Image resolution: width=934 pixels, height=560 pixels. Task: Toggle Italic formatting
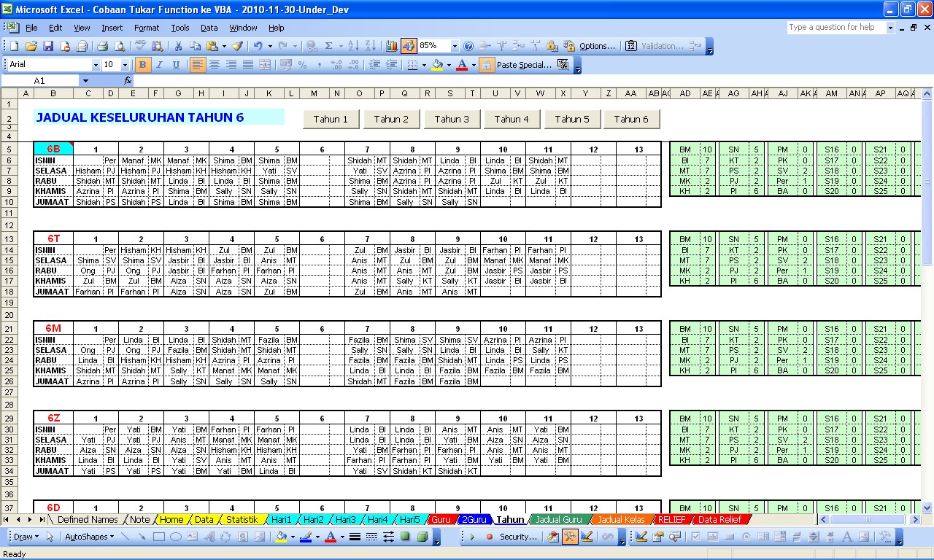pyautogui.click(x=159, y=65)
